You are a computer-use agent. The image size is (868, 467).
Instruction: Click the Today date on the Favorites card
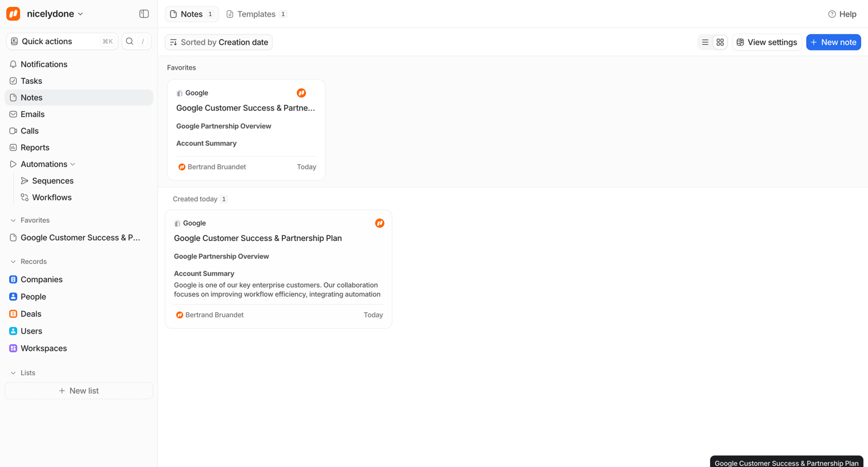click(x=307, y=167)
